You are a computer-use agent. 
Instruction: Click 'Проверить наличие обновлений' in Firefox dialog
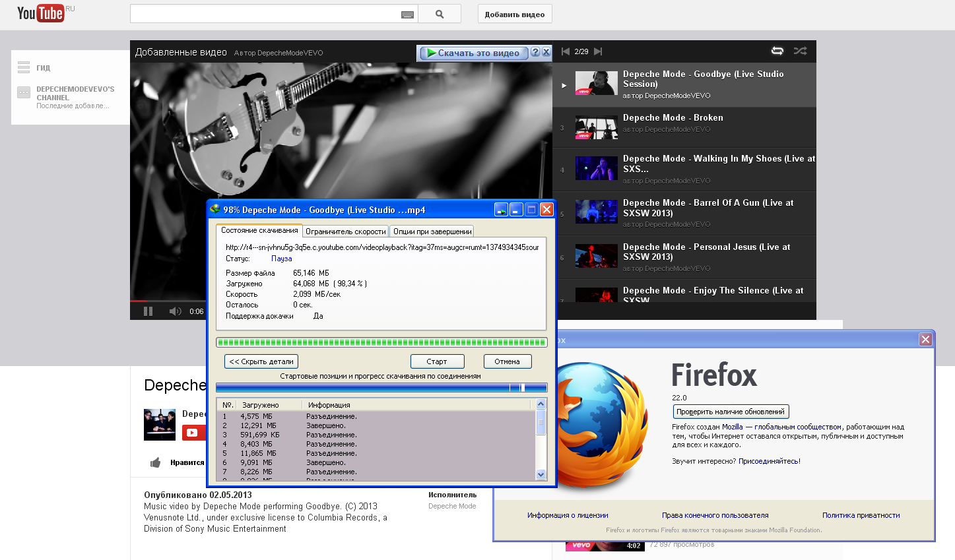click(730, 412)
